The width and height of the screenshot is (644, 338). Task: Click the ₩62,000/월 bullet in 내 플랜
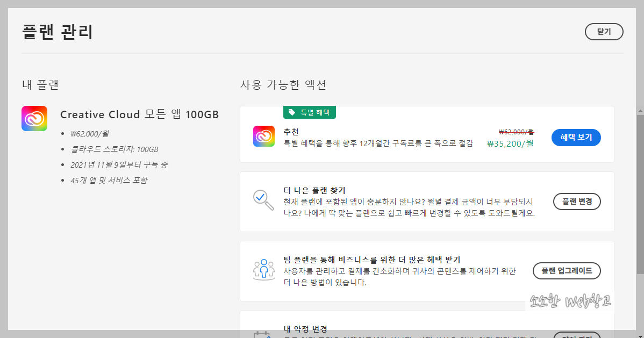(x=90, y=133)
